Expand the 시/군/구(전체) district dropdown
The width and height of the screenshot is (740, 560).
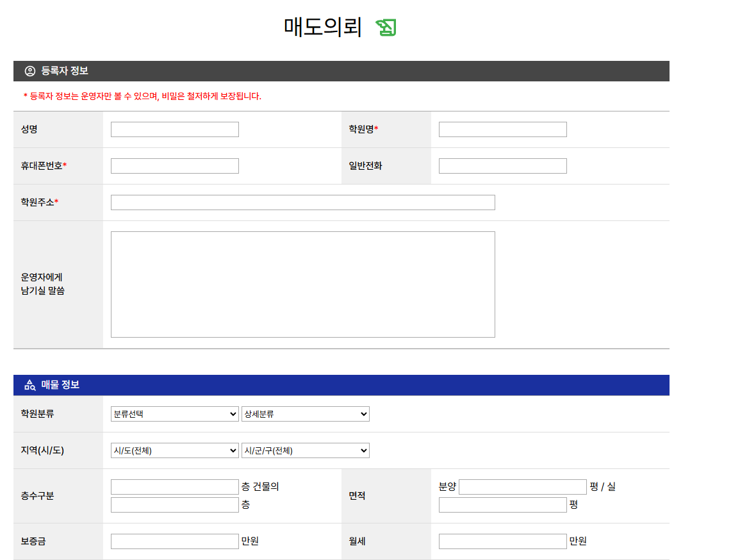[x=305, y=450]
